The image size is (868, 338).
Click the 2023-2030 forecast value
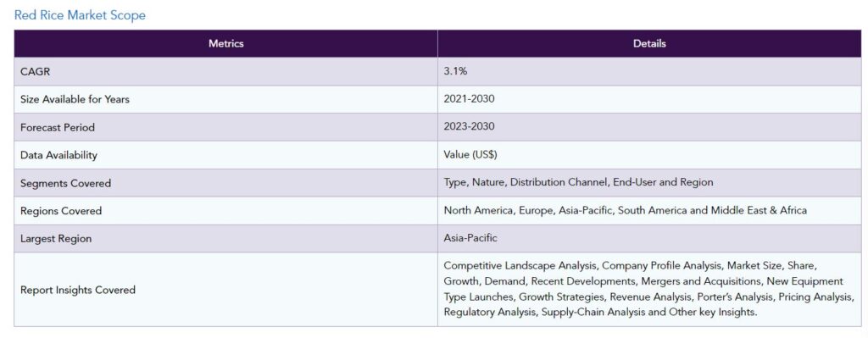coord(469,127)
